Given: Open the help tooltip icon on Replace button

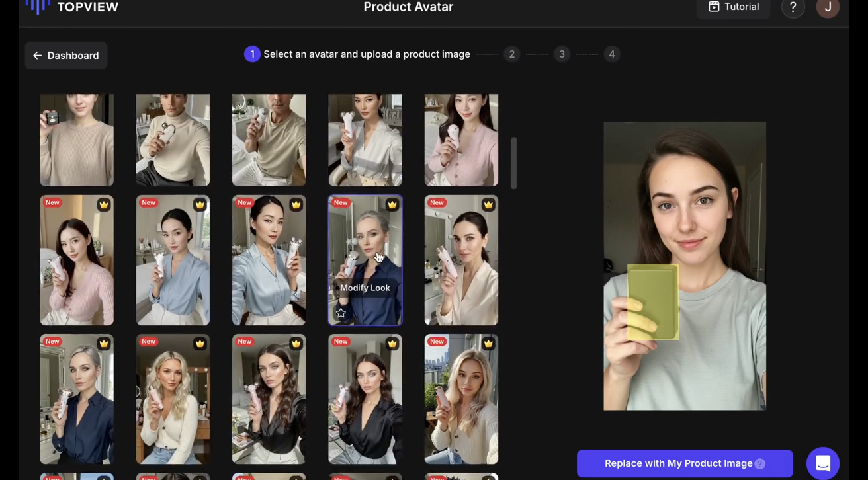Looking at the screenshot, I should [760, 464].
